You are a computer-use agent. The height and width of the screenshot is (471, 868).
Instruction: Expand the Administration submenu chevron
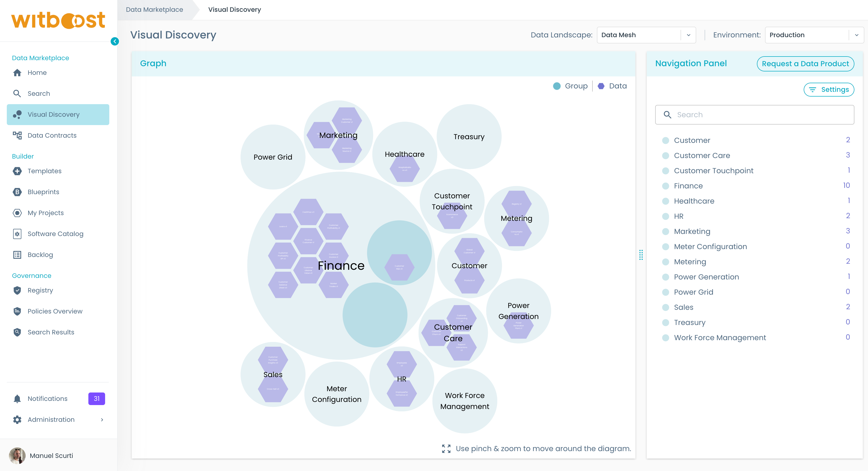tap(102, 419)
